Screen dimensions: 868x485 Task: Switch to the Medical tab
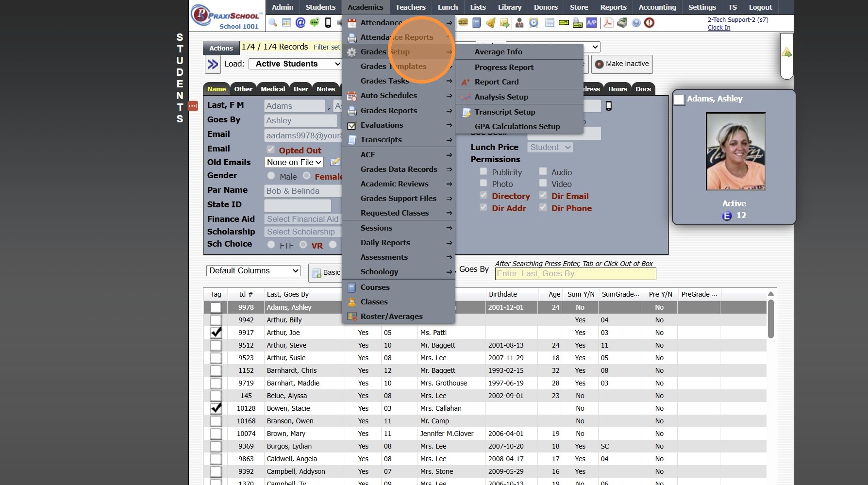tap(273, 89)
